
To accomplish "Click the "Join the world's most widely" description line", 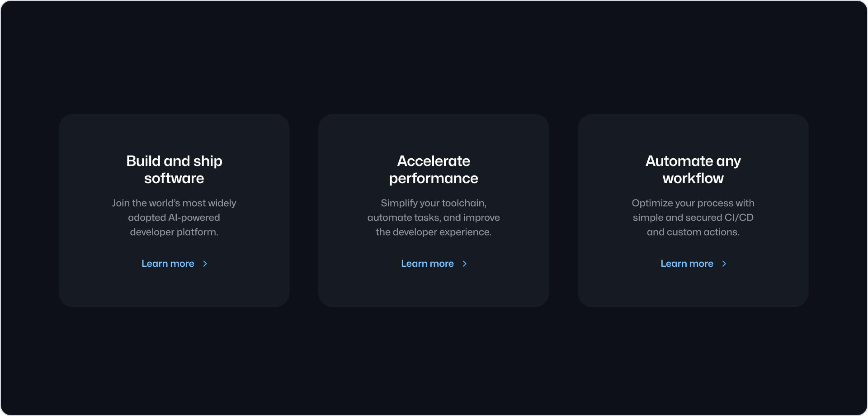I will 174,203.
